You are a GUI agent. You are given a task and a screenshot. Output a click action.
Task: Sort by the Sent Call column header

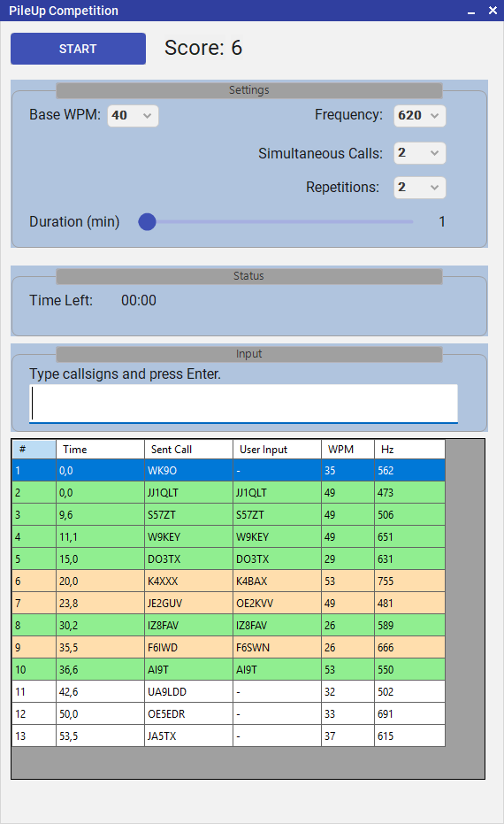[x=188, y=450]
